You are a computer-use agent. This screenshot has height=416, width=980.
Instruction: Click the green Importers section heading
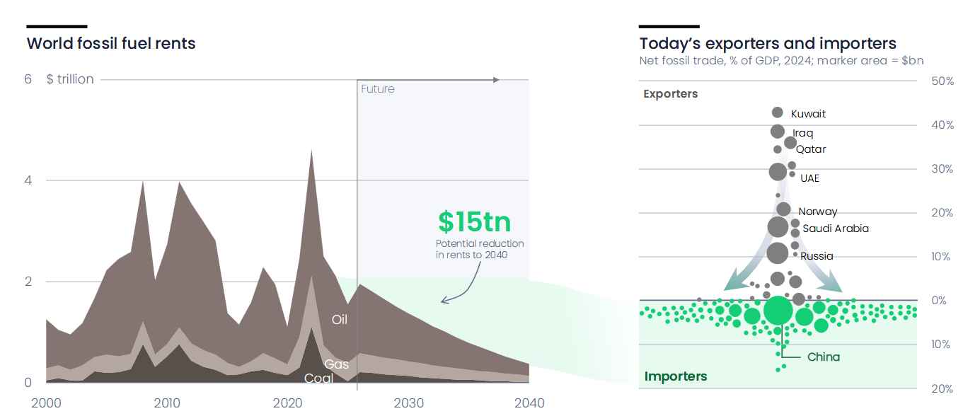click(x=676, y=376)
